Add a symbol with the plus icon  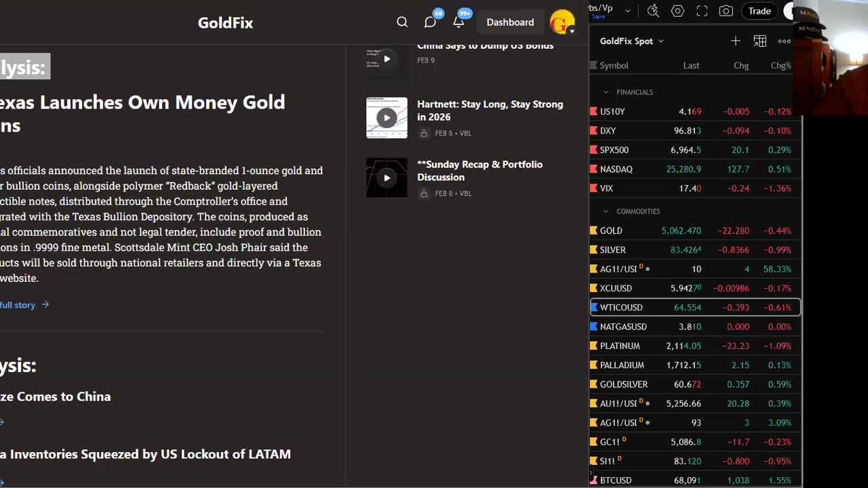click(x=735, y=41)
